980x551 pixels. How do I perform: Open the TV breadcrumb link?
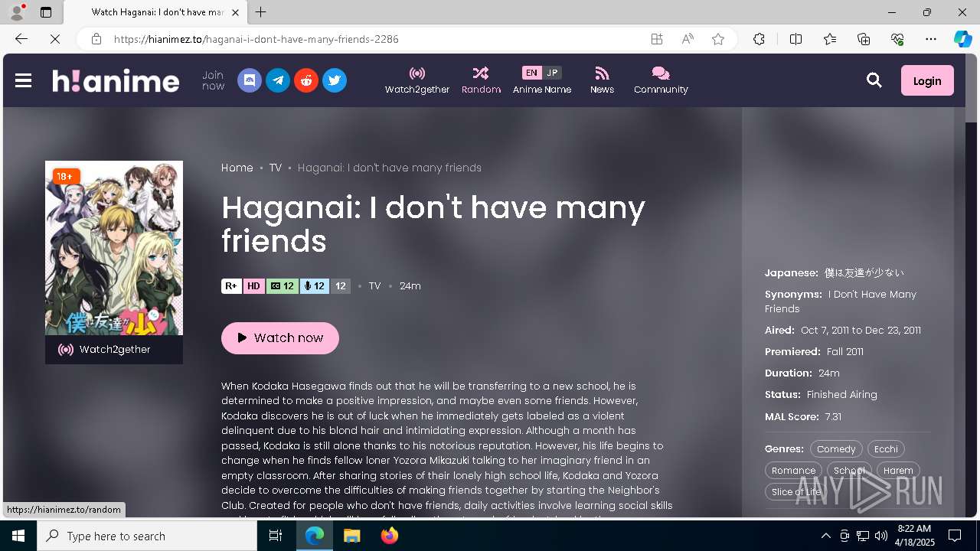tap(276, 168)
